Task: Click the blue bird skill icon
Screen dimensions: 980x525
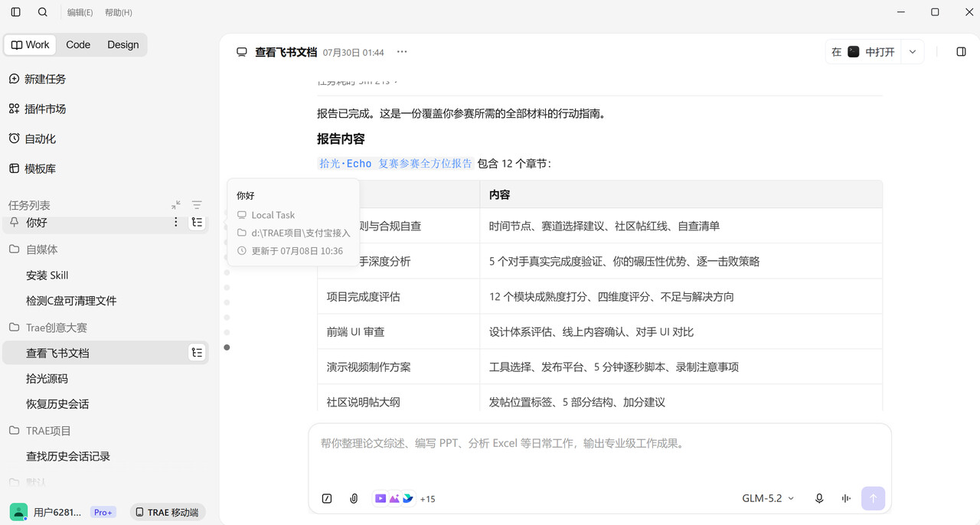Action: click(x=407, y=498)
